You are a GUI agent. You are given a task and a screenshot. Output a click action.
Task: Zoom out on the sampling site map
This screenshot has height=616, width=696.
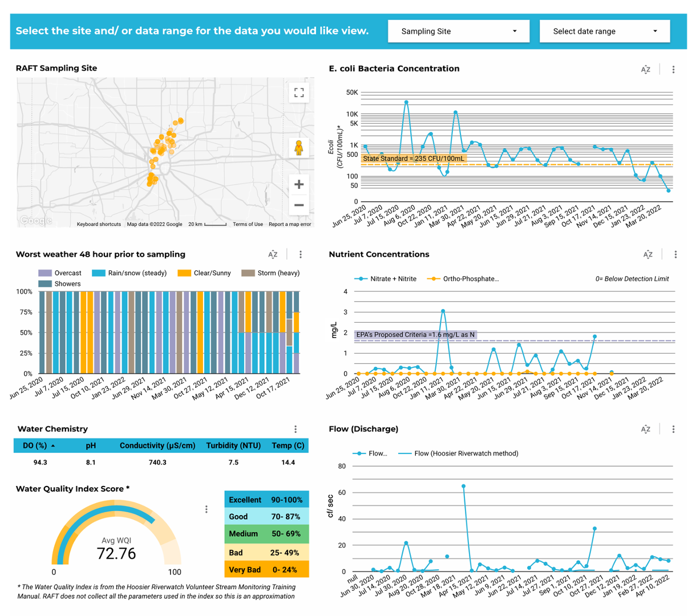coord(298,205)
